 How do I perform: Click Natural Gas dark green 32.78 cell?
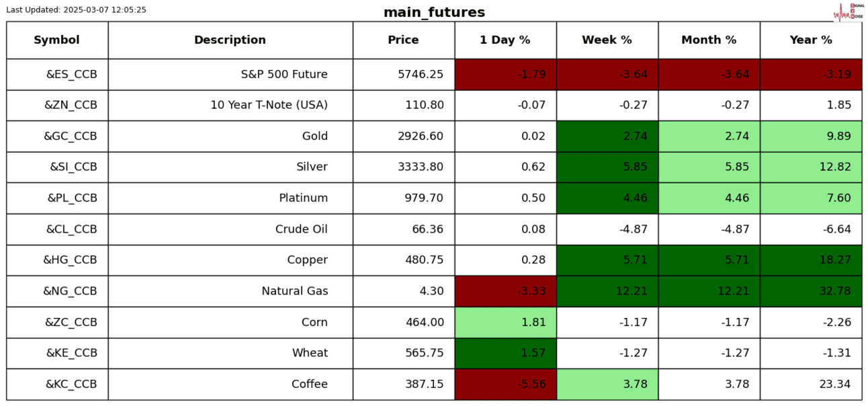point(811,291)
